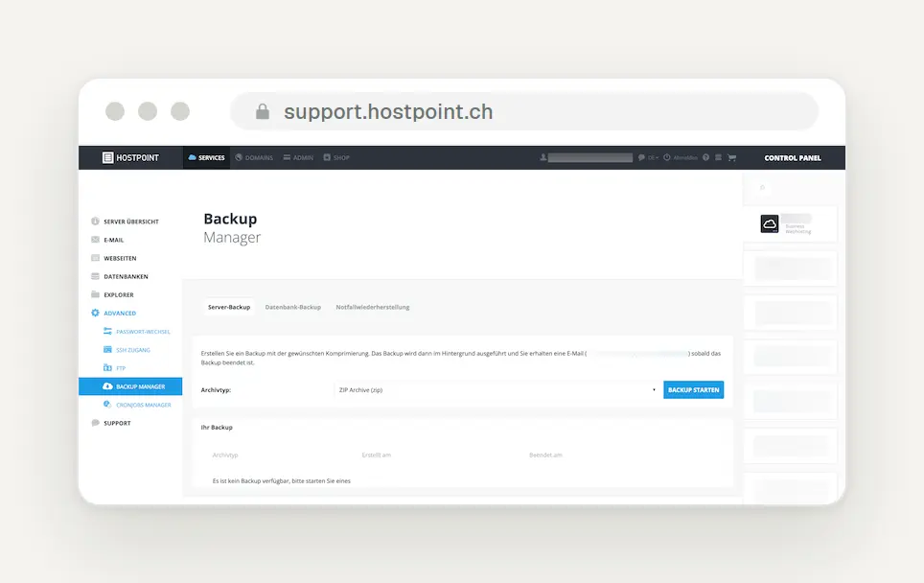Open the shopping cart icon
The height and width of the screenshot is (583, 924).
click(x=732, y=157)
